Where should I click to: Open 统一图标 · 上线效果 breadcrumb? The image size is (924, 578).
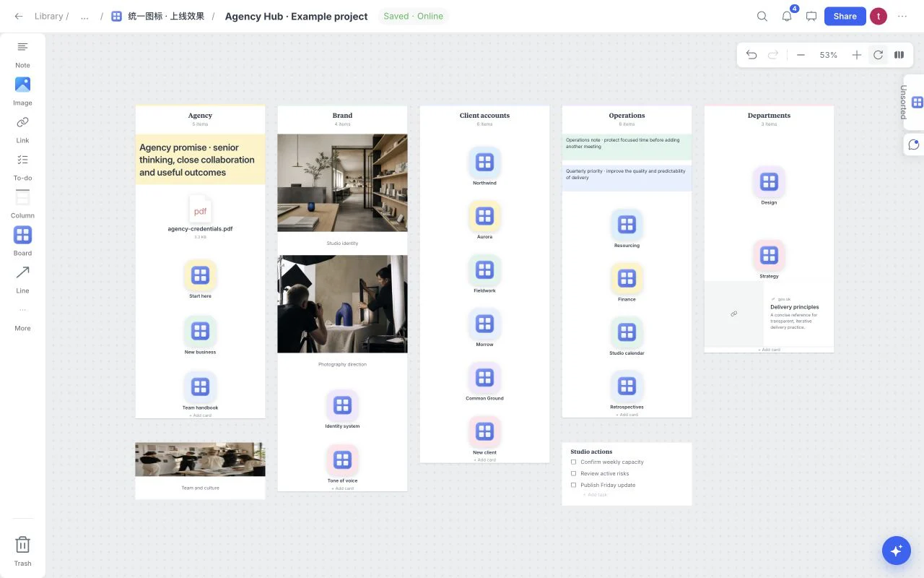point(158,16)
